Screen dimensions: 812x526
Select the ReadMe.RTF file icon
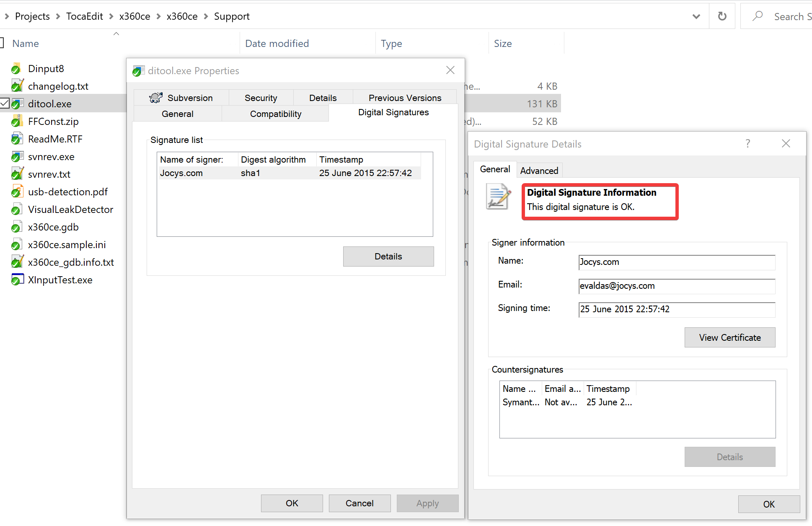point(17,139)
